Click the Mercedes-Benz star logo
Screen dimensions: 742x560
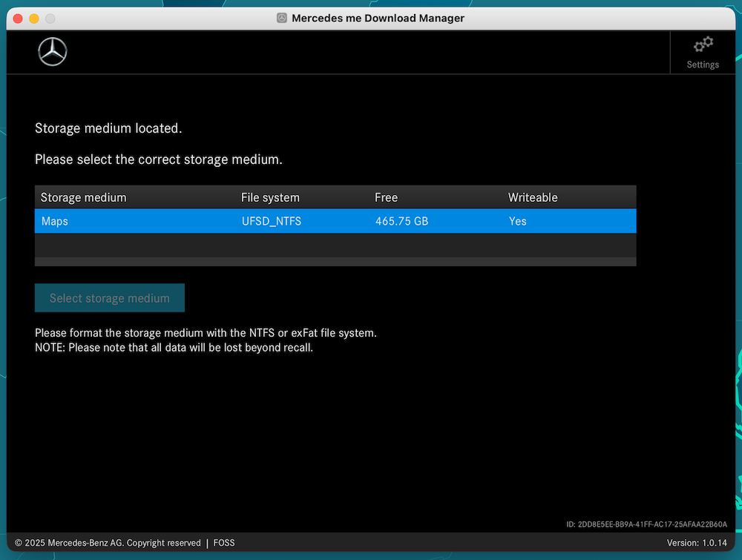(53, 52)
